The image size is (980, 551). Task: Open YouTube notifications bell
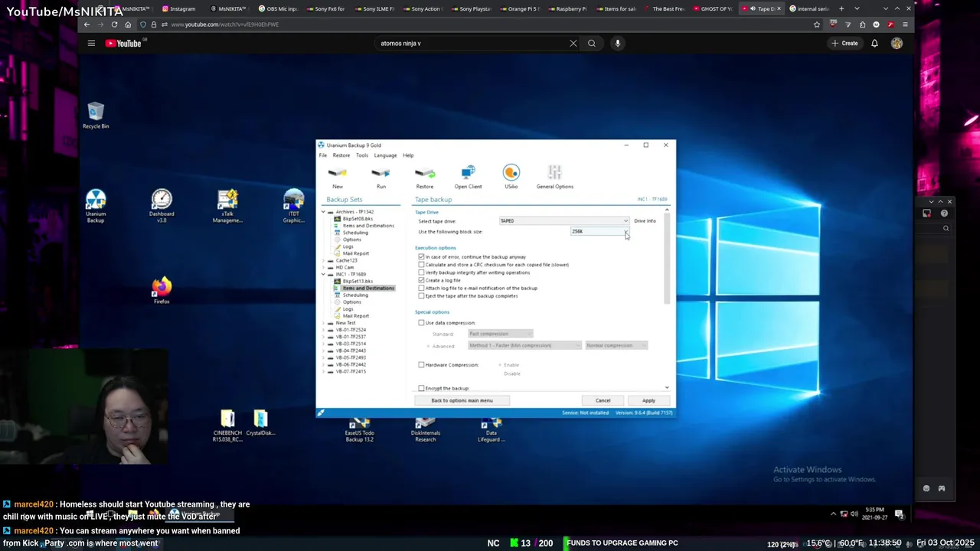pyautogui.click(x=874, y=43)
